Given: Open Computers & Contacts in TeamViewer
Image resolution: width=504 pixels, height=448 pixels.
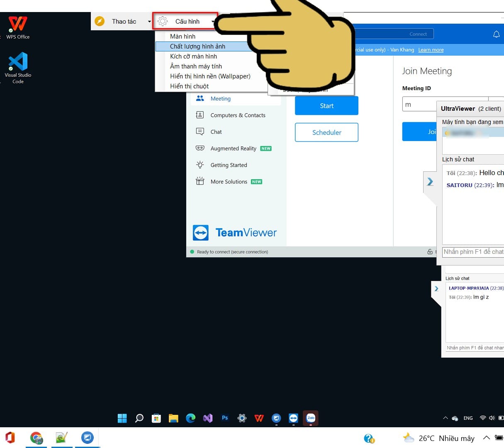Looking at the screenshot, I should coord(236,115).
